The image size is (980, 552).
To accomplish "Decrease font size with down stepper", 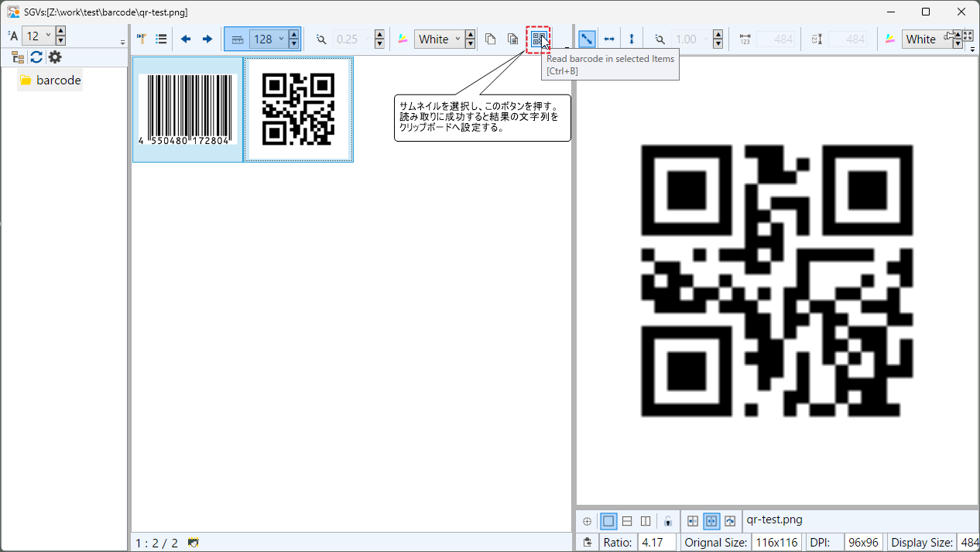I will click(x=61, y=40).
